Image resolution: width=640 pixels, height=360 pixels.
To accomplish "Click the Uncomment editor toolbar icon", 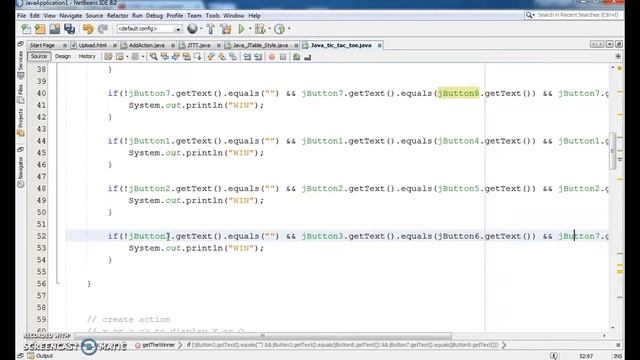I will coord(307,57).
